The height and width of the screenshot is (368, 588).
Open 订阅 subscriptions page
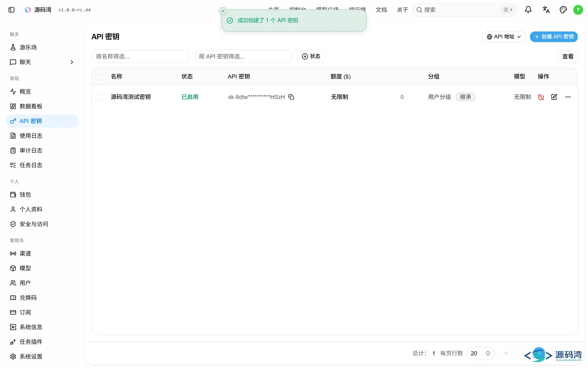43,312
